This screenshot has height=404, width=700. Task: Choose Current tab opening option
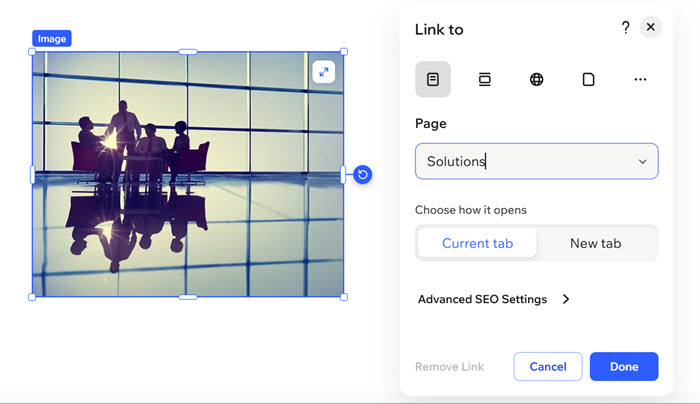pyautogui.click(x=477, y=243)
